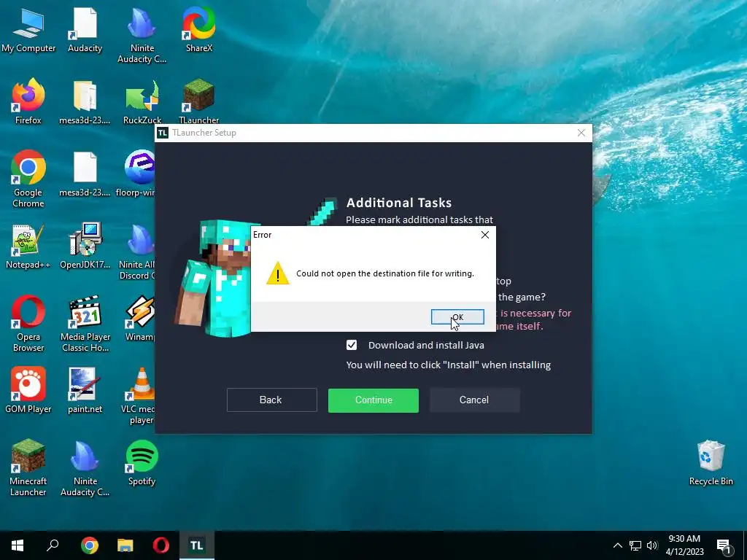Select Winamp desktop icon
This screenshot has height=560, width=747.
coord(139,319)
